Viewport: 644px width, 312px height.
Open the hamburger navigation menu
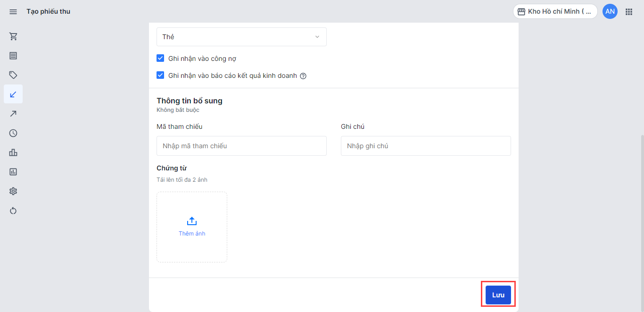pos(13,11)
